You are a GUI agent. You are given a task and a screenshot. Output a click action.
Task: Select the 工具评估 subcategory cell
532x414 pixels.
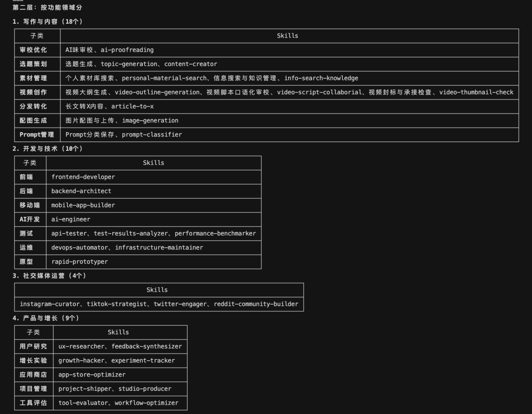[33, 403]
